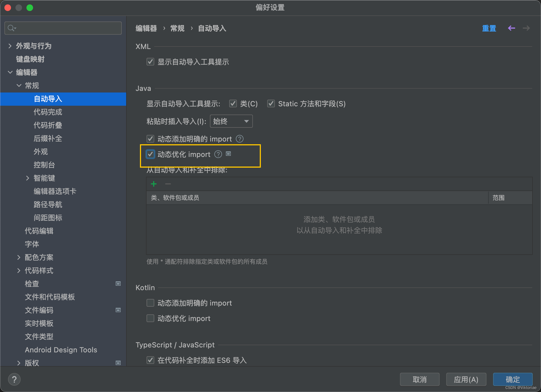Screen dimensions: 541x392
Task: Click project icon beside 检查 in sidebar
Action: coord(118,284)
